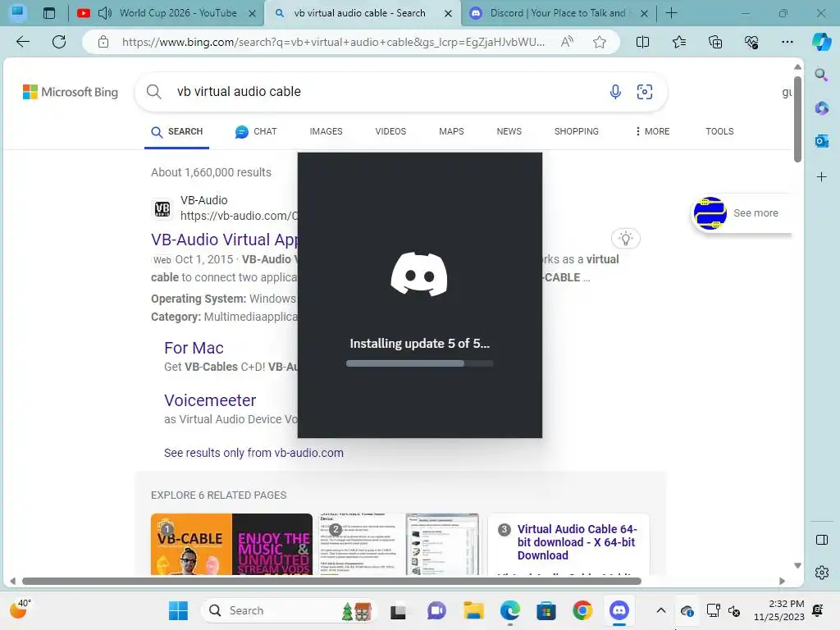Open Google Chrome from the taskbar

pos(582,610)
